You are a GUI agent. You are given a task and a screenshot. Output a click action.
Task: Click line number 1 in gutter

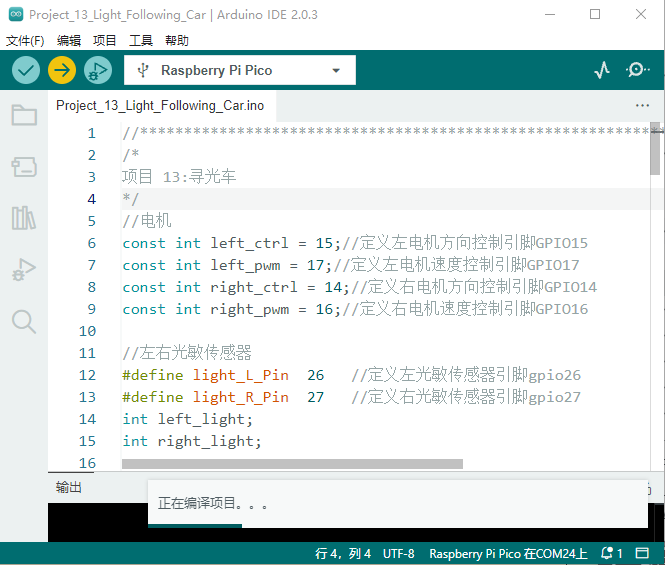tap(92, 133)
